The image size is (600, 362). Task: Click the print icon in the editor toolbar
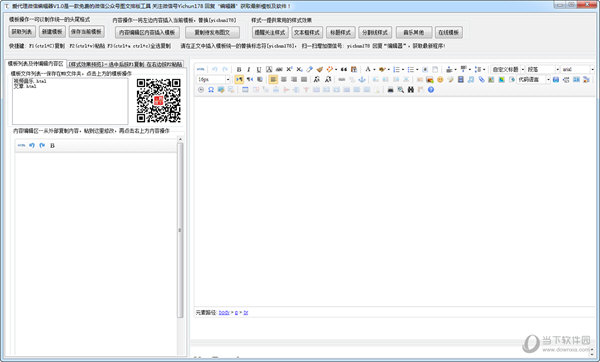click(x=390, y=90)
